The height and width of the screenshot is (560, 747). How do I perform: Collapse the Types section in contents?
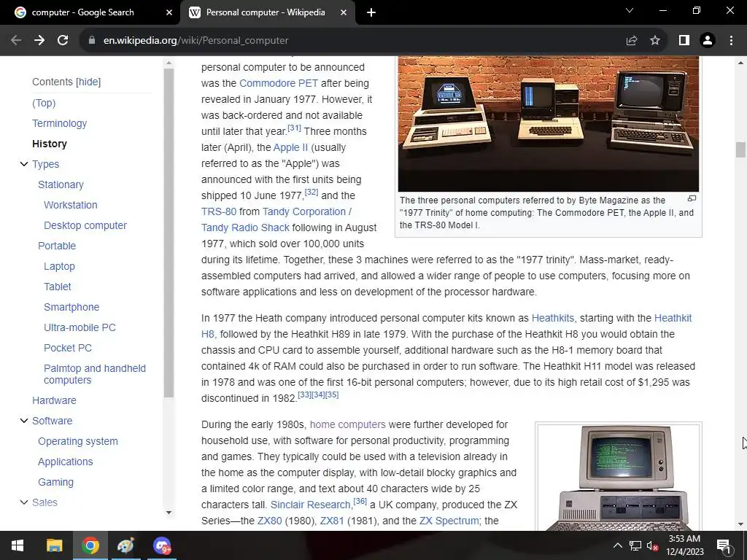point(24,164)
